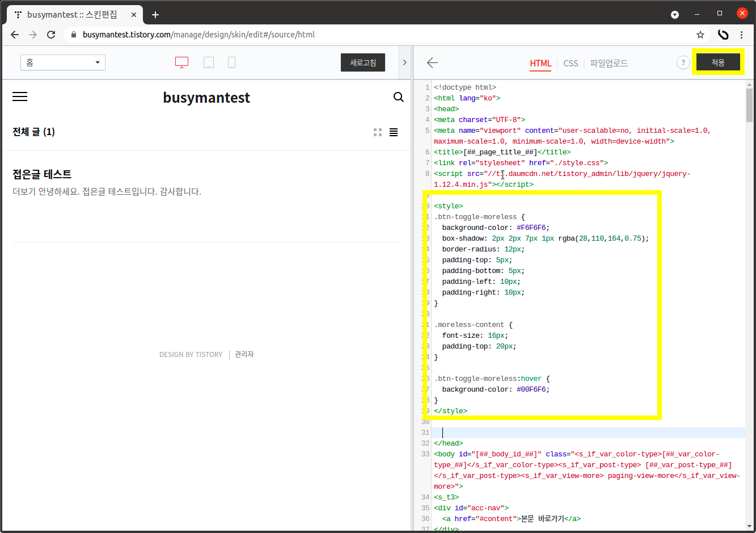Click the address bar URL field

pyautogui.click(x=386, y=35)
